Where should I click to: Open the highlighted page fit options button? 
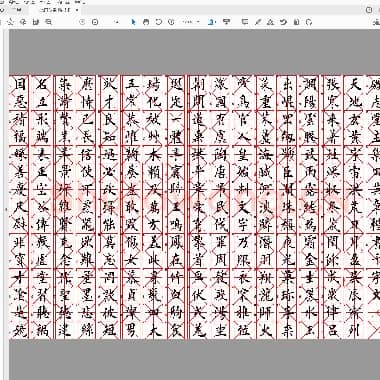click(212, 22)
